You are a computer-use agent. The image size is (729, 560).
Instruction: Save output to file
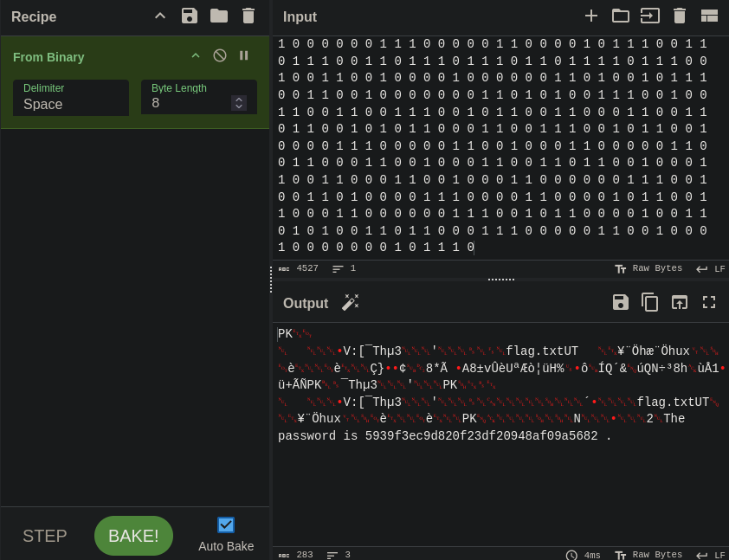[x=621, y=302]
